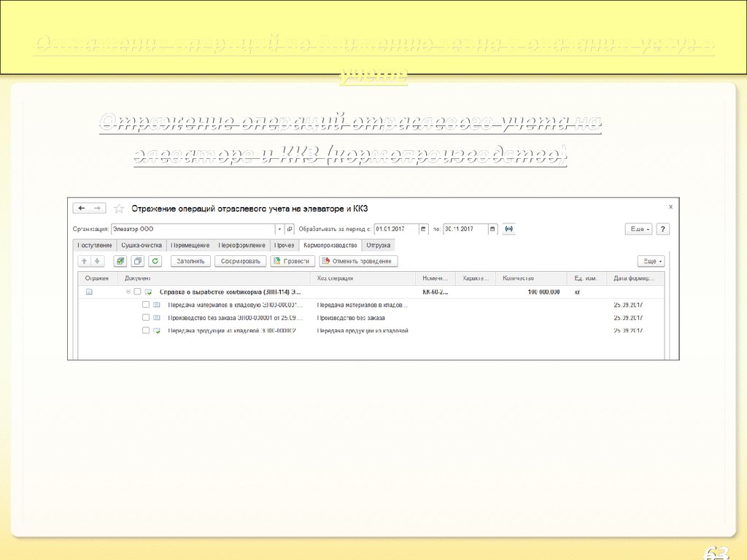The height and width of the screenshot is (560, 747).
Task: Click the icon beside Передача материалов в кладовую
Action: pos(157,305)
